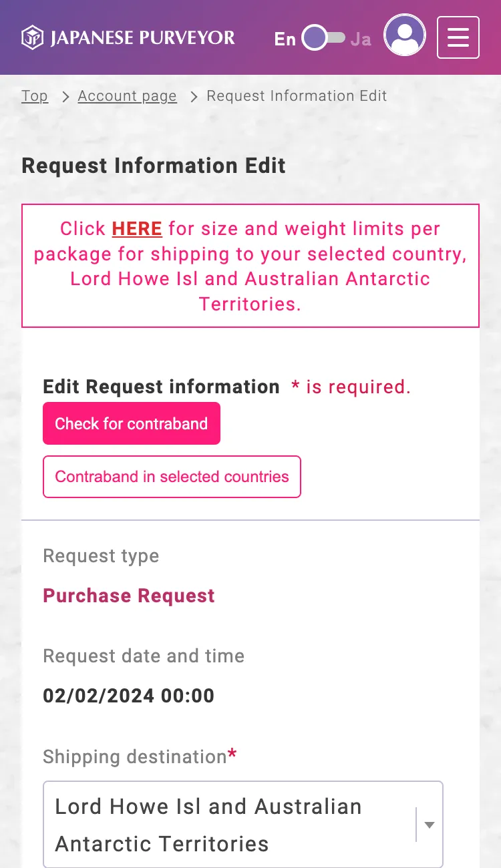Click the Purchase Request type value

[x=129, y=596]
